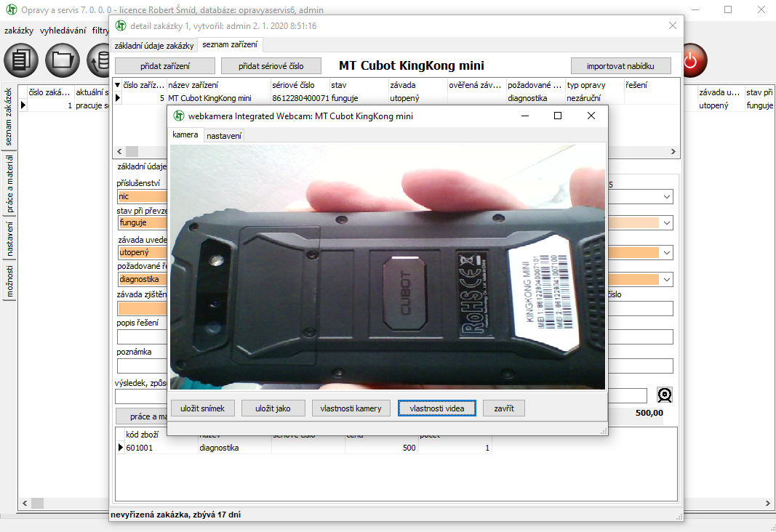
Task: Open the vyhledávání menu
Action: pyautogui.click(x=63, y=31)
